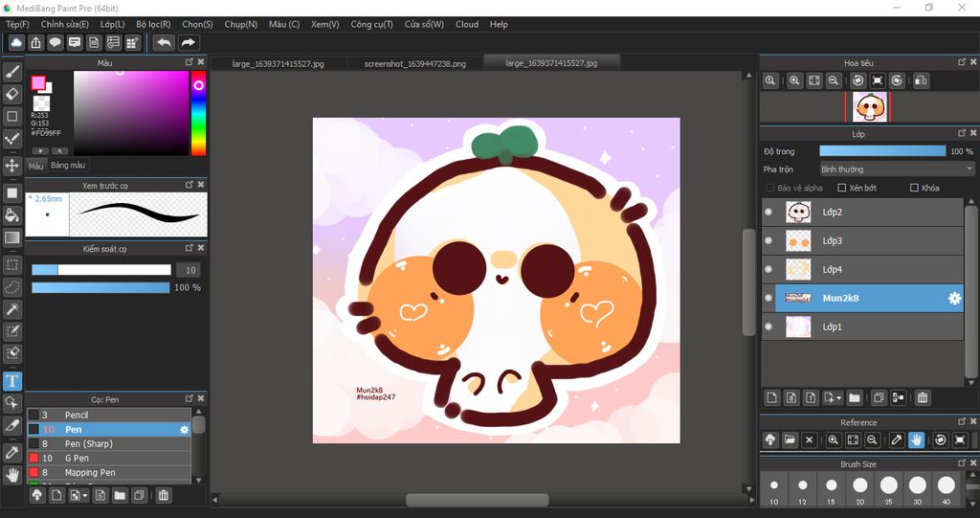This screenshot has width=980, height=518.
Task: Select the Mapping Pen brush
Action: [109, 473]
